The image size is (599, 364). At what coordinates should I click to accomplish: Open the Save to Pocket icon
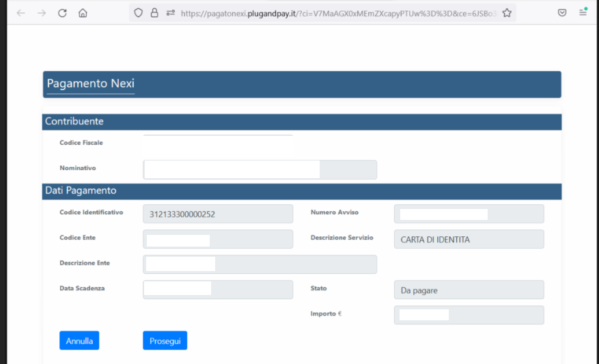pos(562,13)
